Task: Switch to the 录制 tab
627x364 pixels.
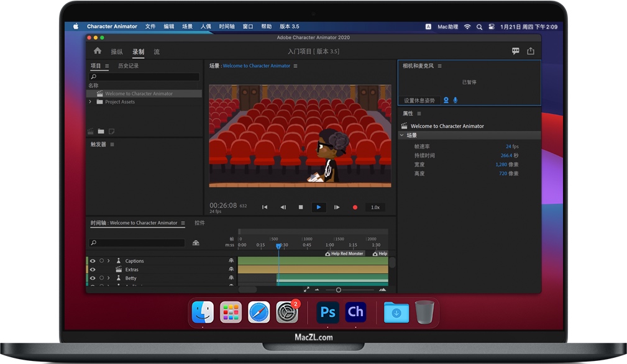Action: click(x=137, y=52)
